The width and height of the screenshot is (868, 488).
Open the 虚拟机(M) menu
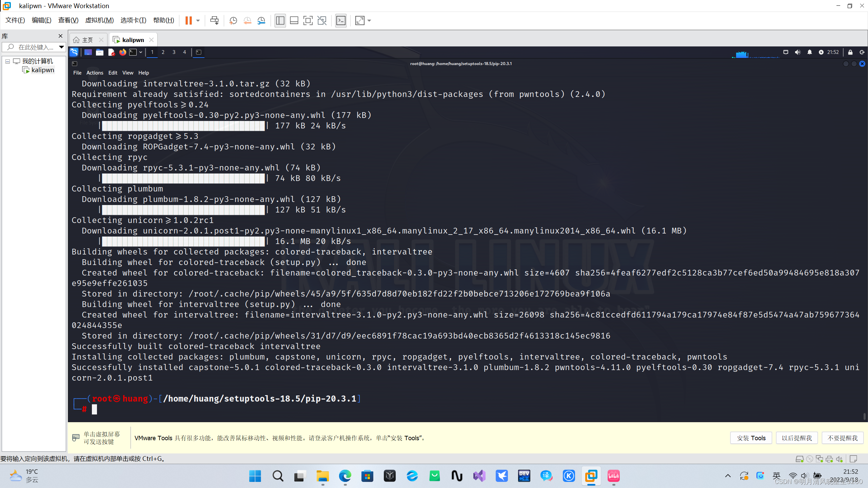pos(99,20)
